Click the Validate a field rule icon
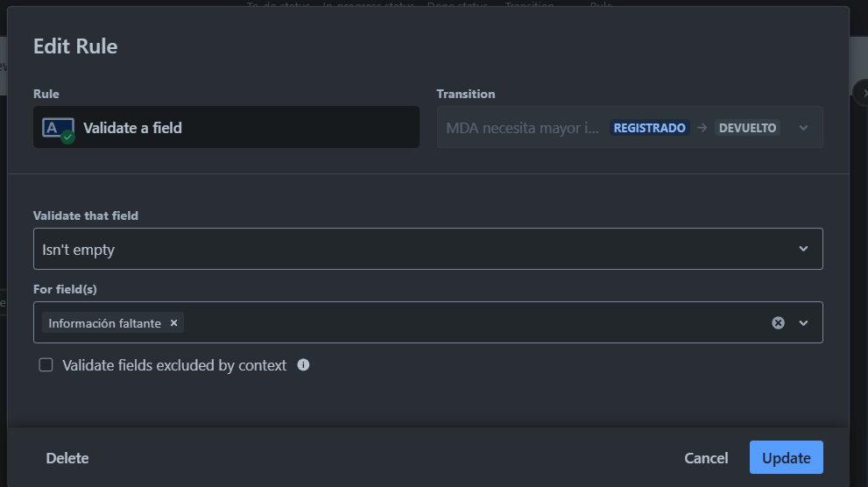Viewport: 868px width, 487px height. (59, 130)
